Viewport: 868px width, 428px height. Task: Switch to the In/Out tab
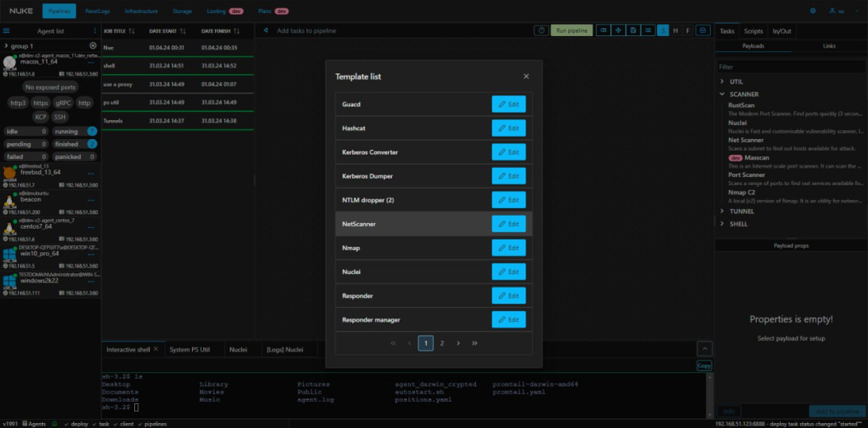pyautogui.click(x=782, y=31)
